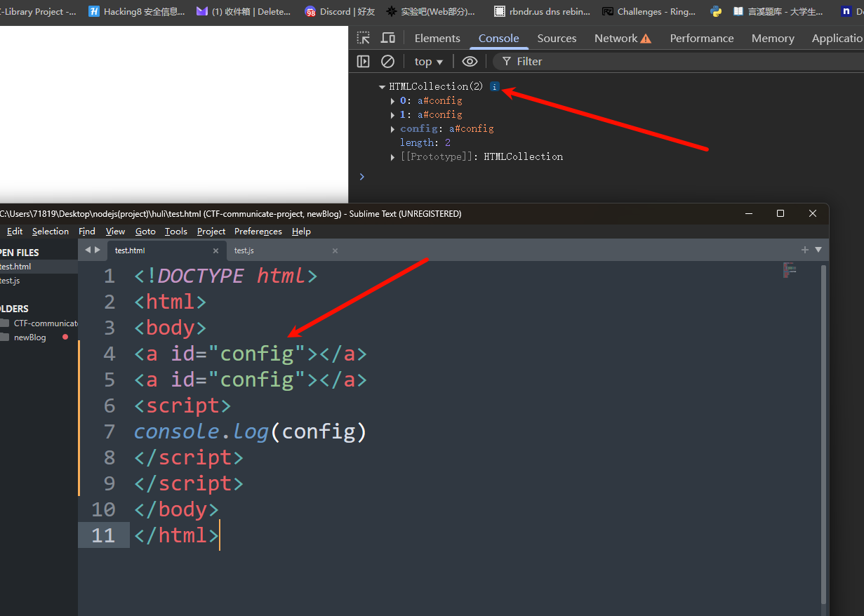Show the console sidebar panel icon
The height and width of the screenshot is (616, 864).
tap(363, 61)
